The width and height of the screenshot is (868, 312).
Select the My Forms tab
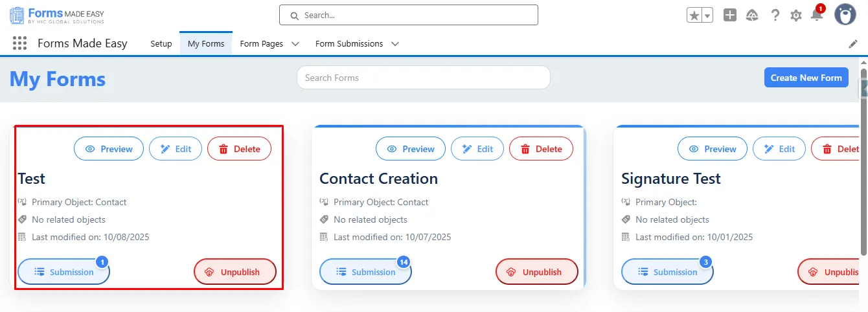(206, 44)
